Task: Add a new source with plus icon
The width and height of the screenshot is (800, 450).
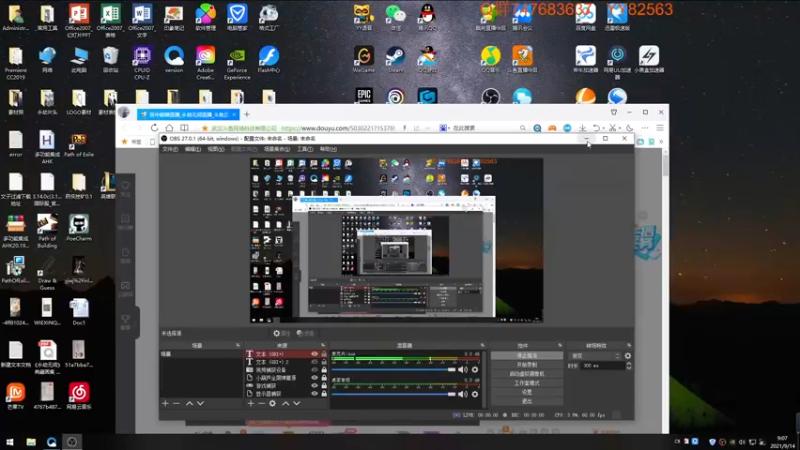Action: pos(251,404)
